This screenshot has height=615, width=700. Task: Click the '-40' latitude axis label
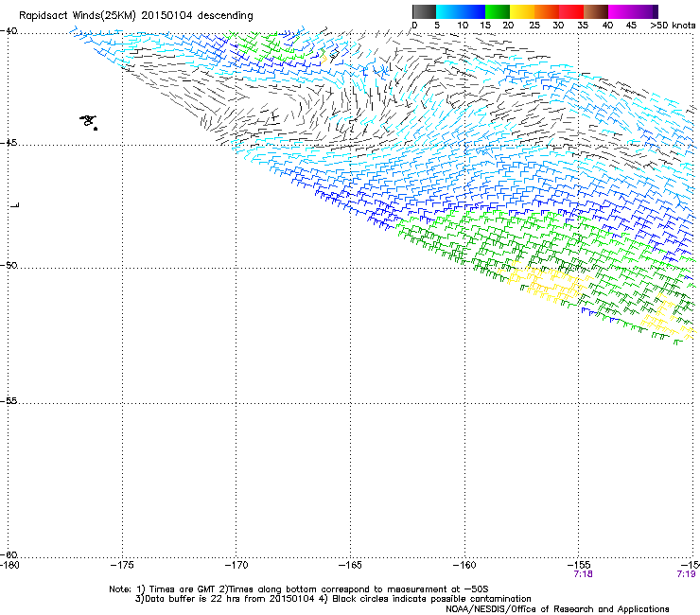pos(9,31)
